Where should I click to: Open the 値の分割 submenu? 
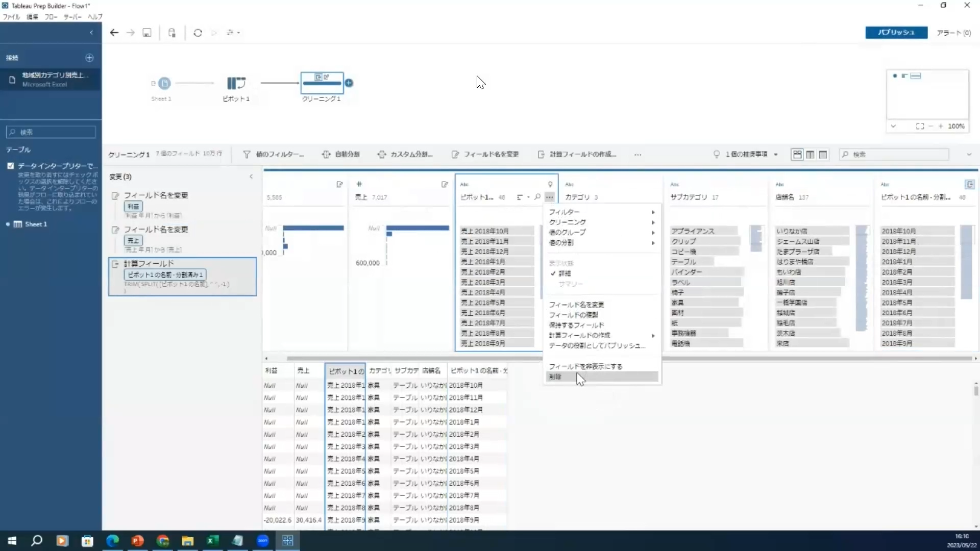(602, 243)
